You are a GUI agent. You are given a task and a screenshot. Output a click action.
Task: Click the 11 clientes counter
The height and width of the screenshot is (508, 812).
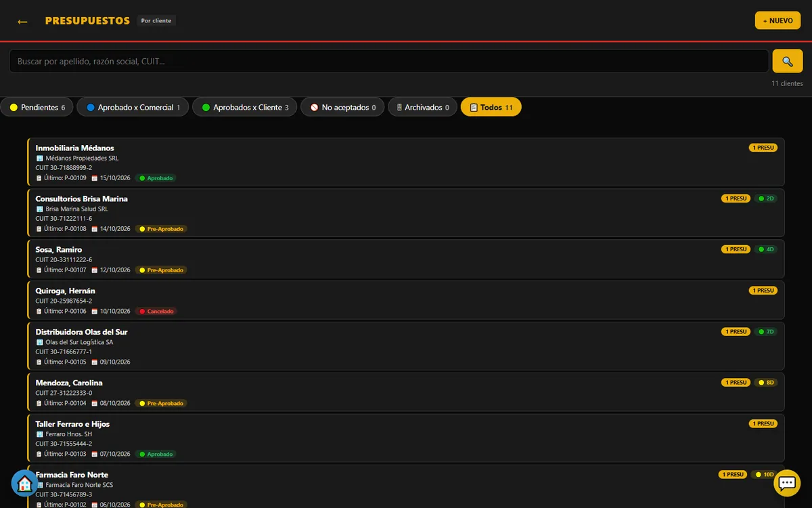click(787, 83)
